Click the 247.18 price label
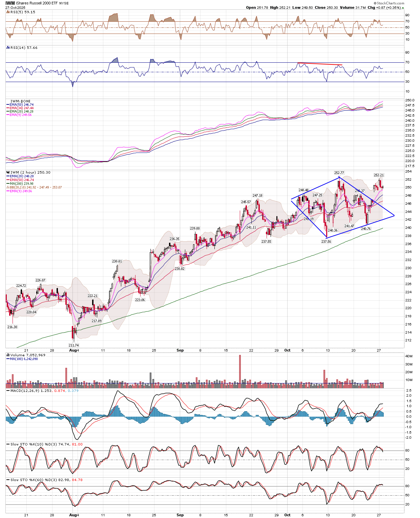The image size is (420, 518). pyautogui.click(x=257, y=196)
